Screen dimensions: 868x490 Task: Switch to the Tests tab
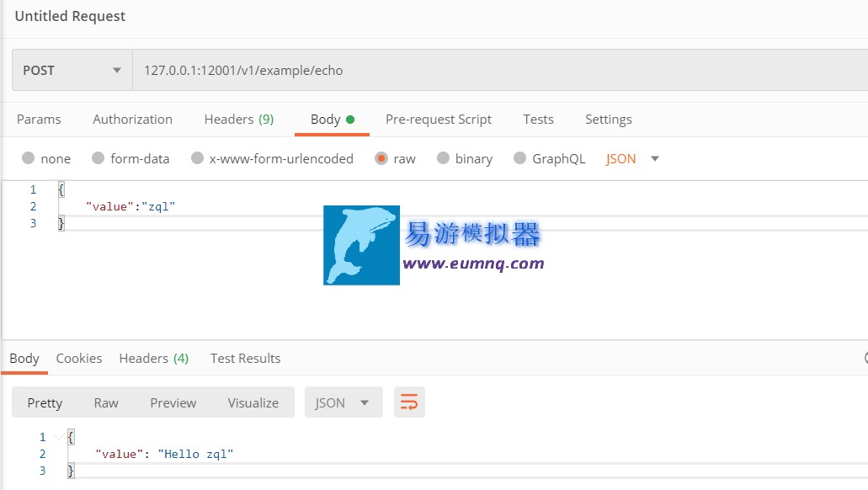538,120
